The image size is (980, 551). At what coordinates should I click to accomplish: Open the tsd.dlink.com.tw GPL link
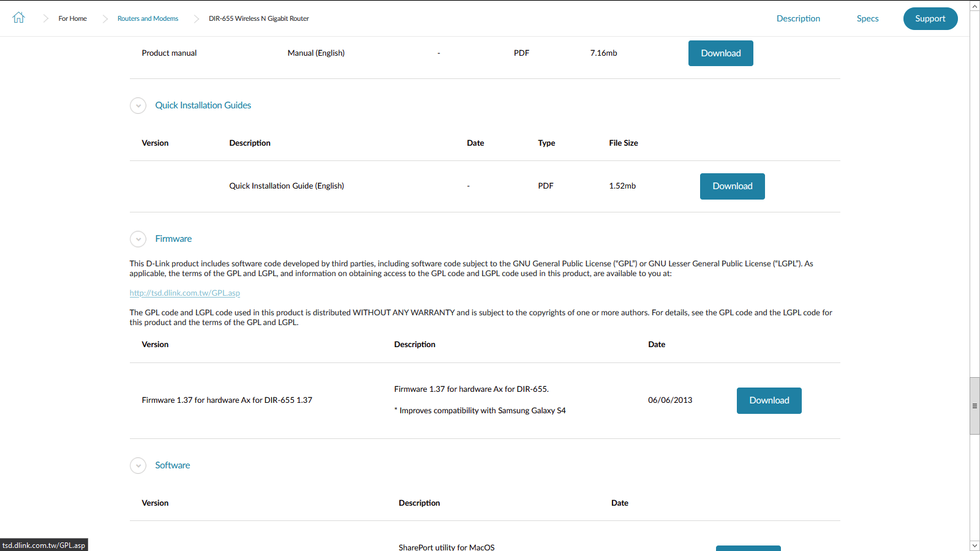(184, 293)
